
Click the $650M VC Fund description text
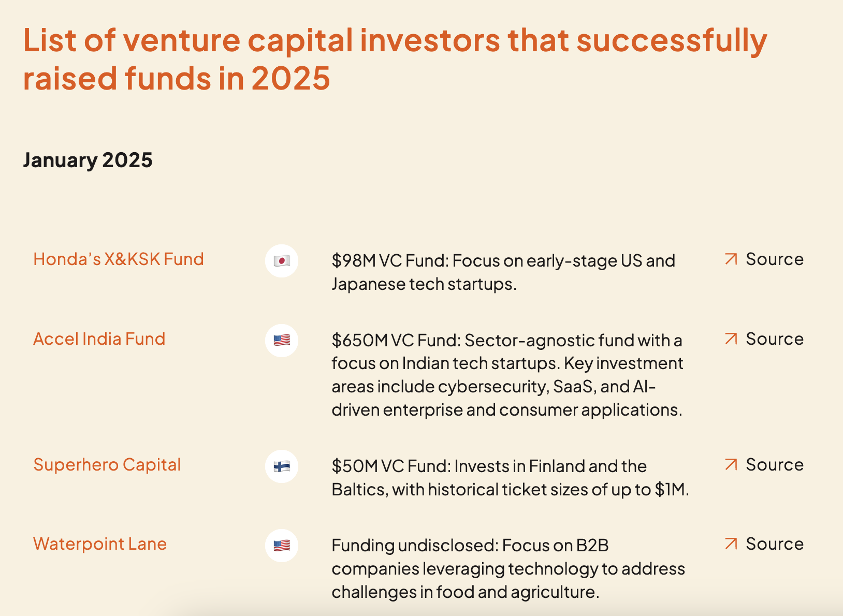(x=507, y=375)
